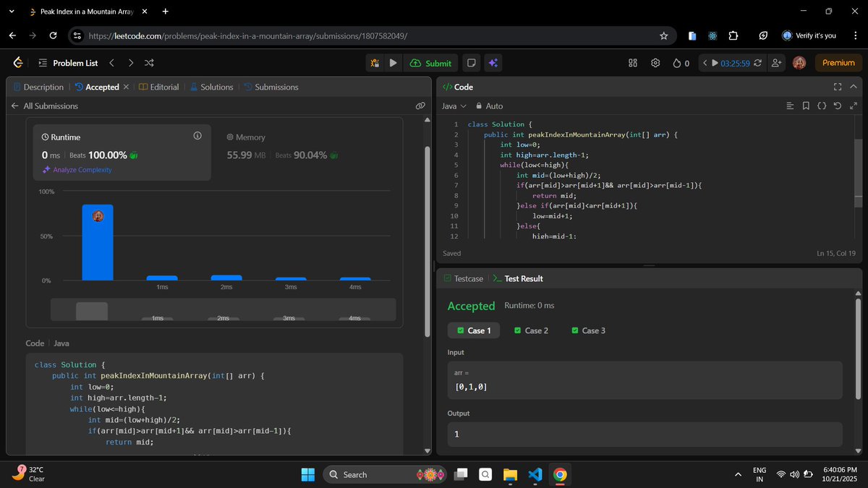Click the streak flame counter
This screenshot has height=488, width=868.
(681, 63)
